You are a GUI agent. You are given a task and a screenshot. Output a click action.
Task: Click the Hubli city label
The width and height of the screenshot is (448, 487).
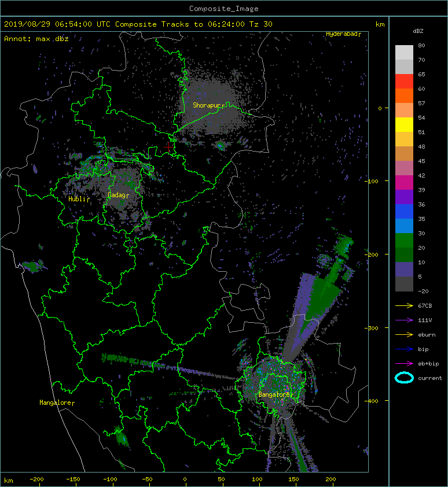pyautogui.click(x=77, y=199)
